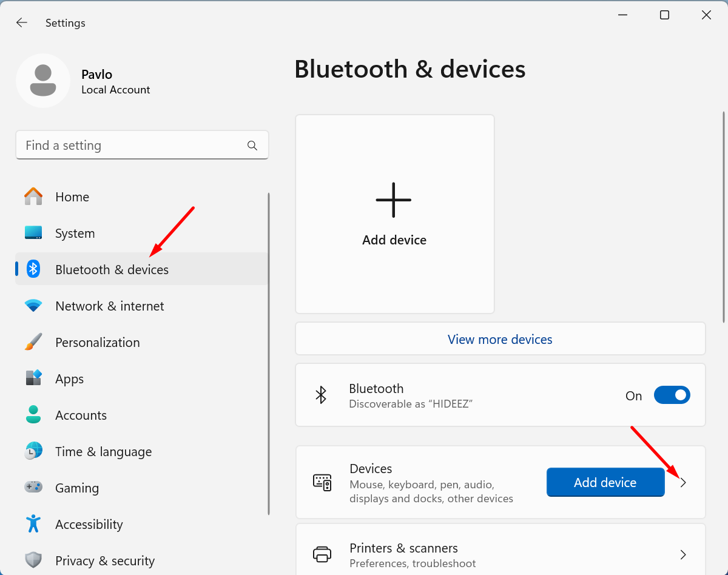This screenshot has height=575, width=728.
Task: Click the Privacy & security shield icon
Action: click(x=33, y=560)
